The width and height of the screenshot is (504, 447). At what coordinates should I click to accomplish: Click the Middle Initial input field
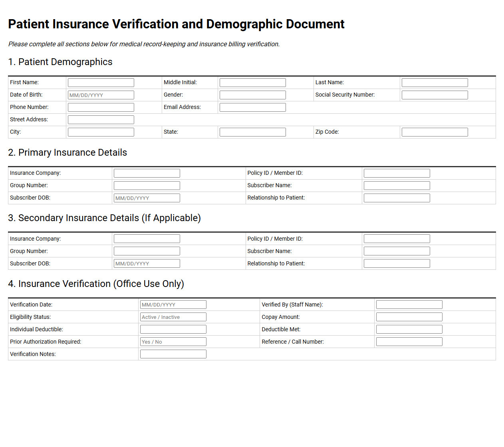[253, 83]
